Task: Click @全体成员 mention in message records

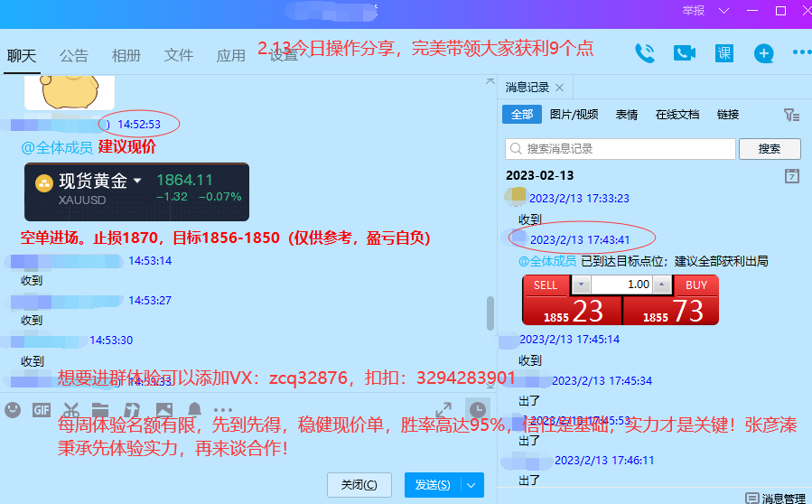Action: pyautogui.click(x=547, y=261)
